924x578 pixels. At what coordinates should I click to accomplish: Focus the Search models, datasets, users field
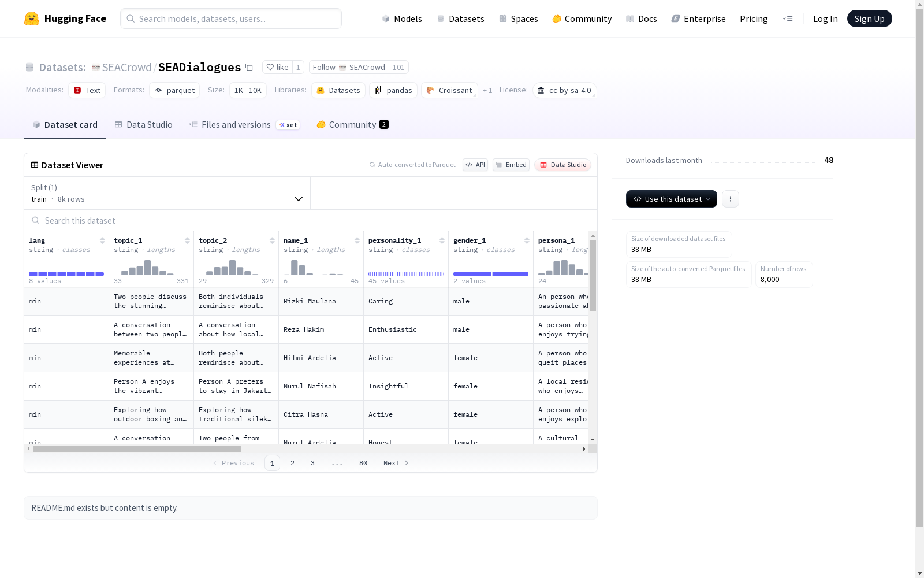231,18
